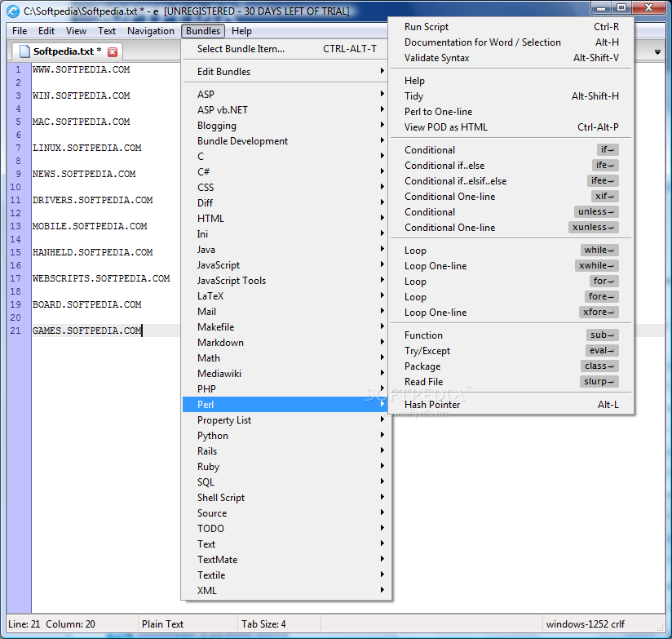Image resolution: width=672 pixels, height=639 pixels.
Task: Click the document icon on Softpedia.txt tab
Action: coord(24,51)
